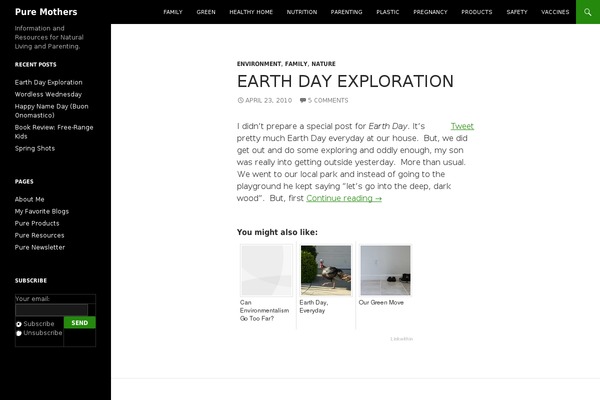Open the Healthy Home menu item
The height and width of the screenshot is (400, 600).
250,12
